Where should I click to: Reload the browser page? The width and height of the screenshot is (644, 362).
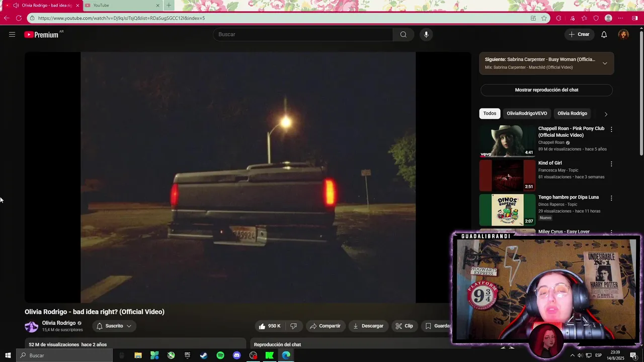19,18
